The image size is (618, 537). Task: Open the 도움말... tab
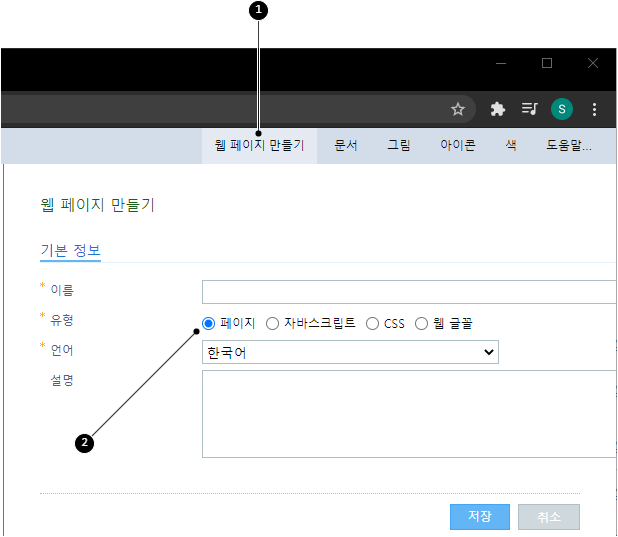coord(569,145)
